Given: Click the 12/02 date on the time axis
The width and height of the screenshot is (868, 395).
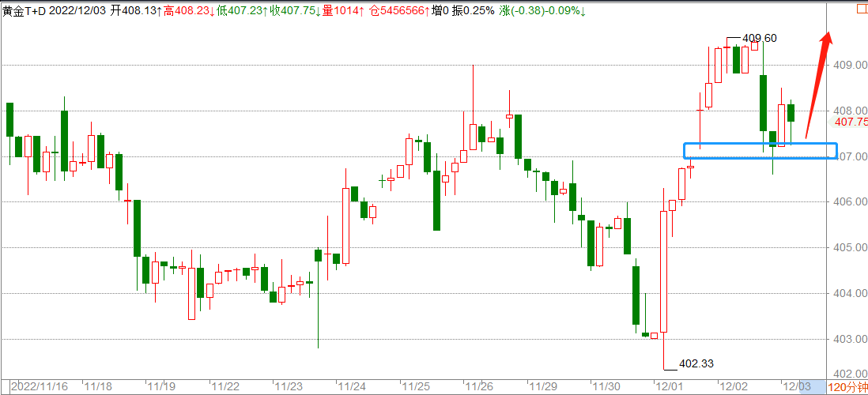Looking at the screenshot, I should pos(733,386).
